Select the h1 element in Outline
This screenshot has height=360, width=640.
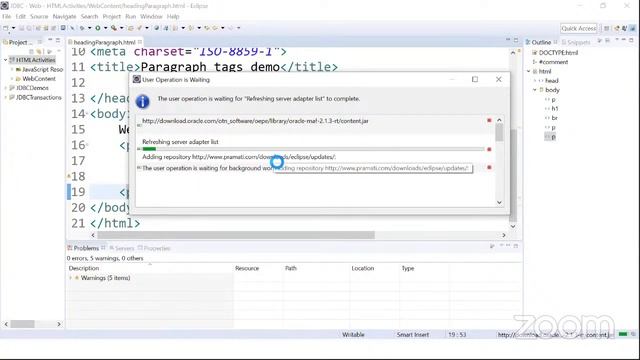click(x=555, y=109)
